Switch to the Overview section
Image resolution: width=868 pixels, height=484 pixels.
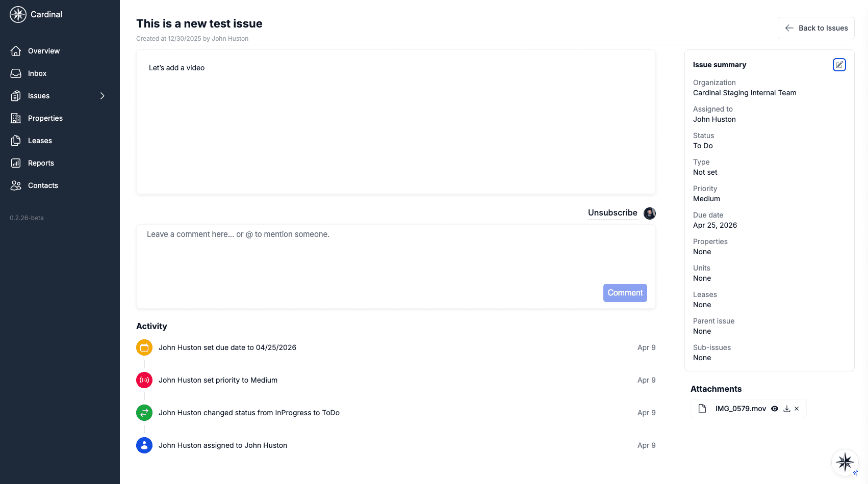[x=44, y=50]
